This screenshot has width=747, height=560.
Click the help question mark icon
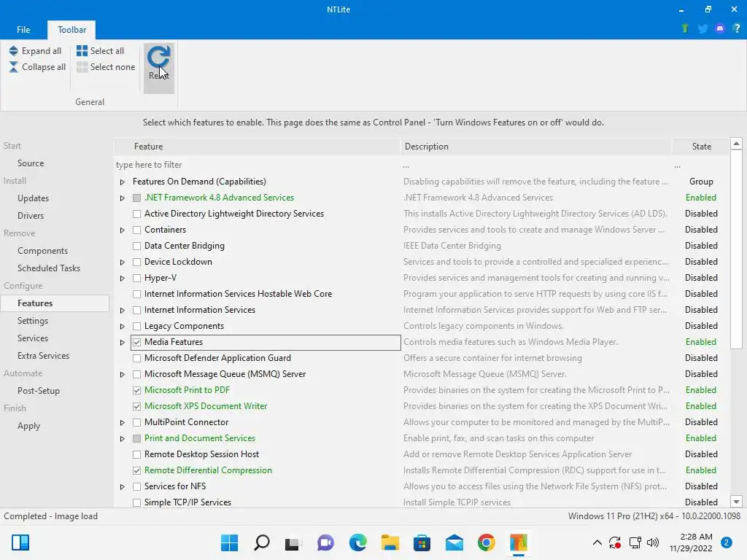point(737,28)
